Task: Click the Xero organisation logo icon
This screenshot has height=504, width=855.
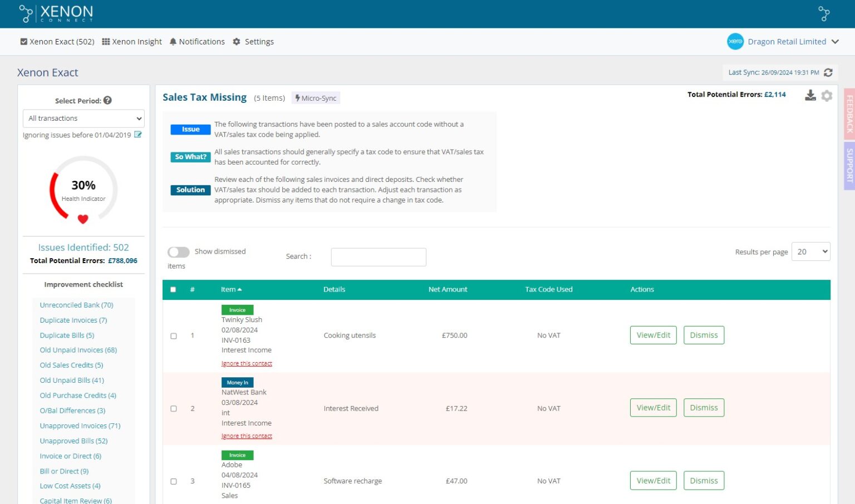Action: click(735, 42)
